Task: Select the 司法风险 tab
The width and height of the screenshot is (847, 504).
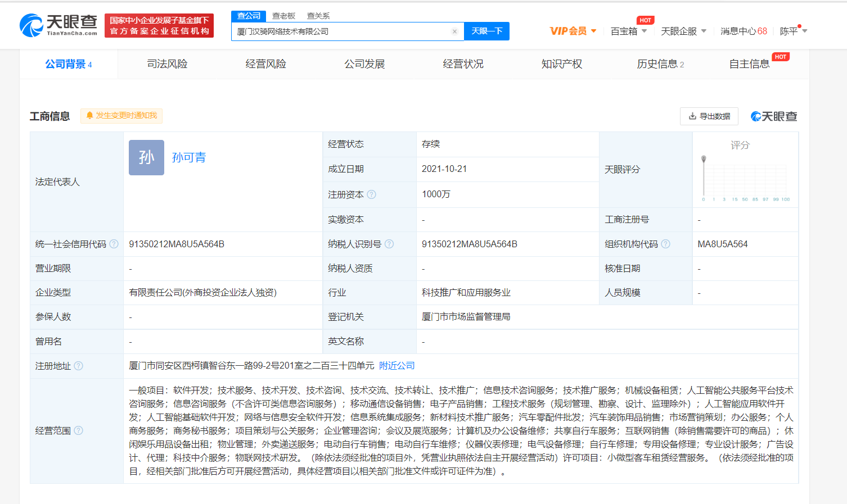Action: [167, 64]
